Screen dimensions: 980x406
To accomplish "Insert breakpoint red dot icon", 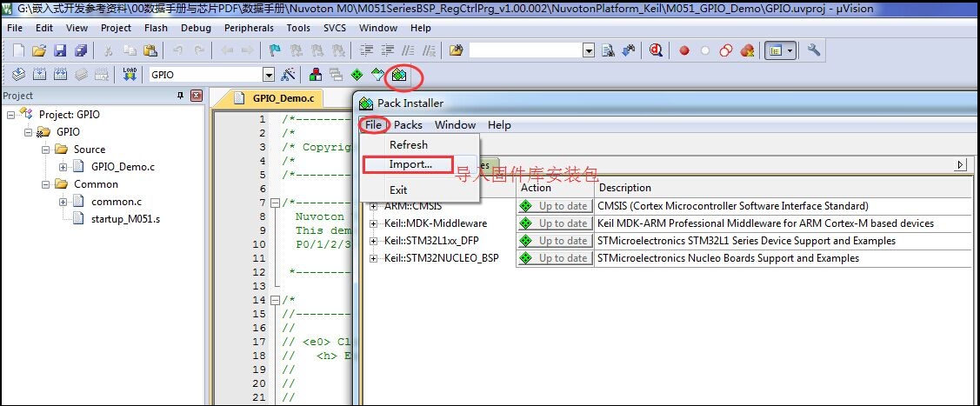I will pyautogui.click(x=684, y=50).
